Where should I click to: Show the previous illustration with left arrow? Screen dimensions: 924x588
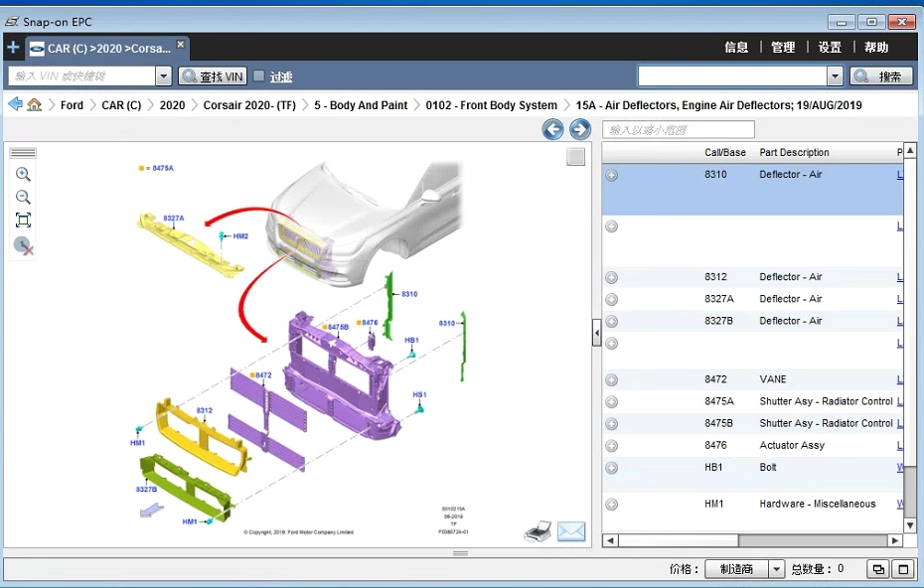552,129
